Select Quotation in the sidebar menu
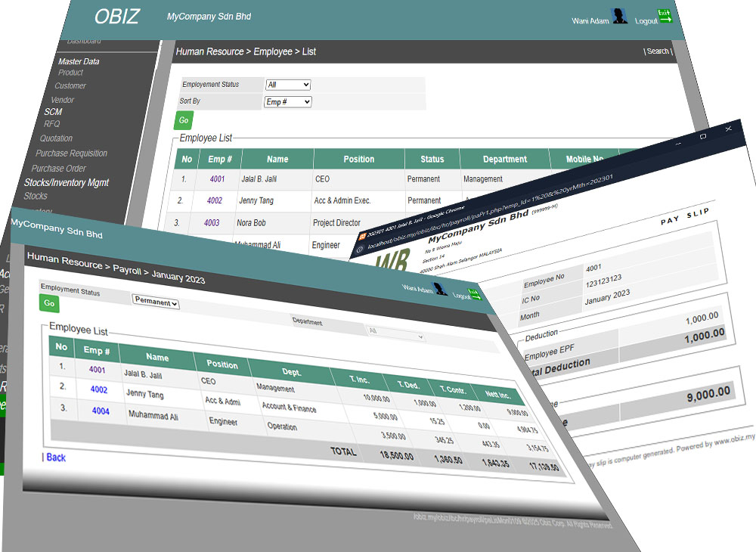The height and width of the screenshot is (552, 756). pos(56,138)
